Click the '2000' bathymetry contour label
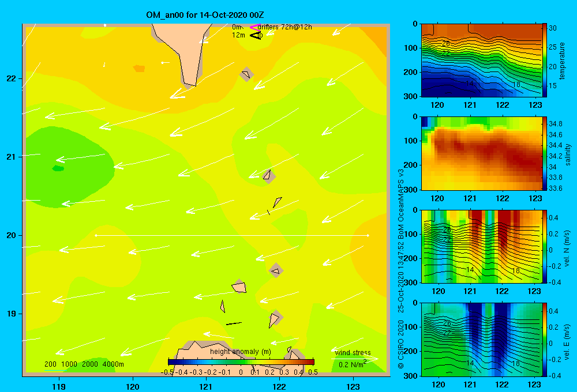 (x=90, y=364)
